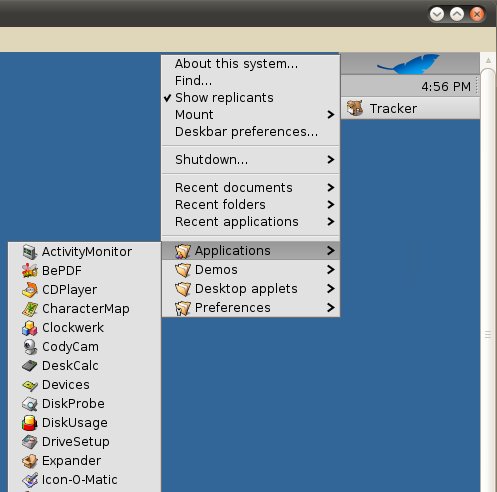
Task: Select the CharacterMap icon
Action: point(30,309)
